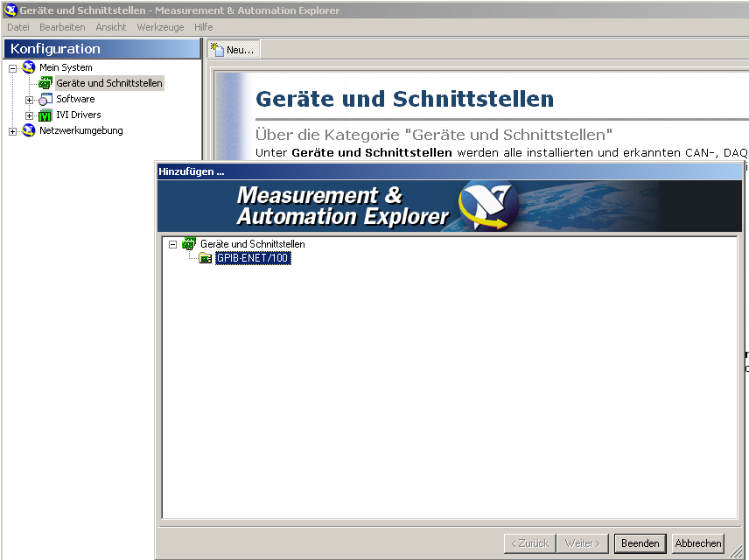749x560 pixels.
Task: Click the Beenden button
Action: coord(640,543)
